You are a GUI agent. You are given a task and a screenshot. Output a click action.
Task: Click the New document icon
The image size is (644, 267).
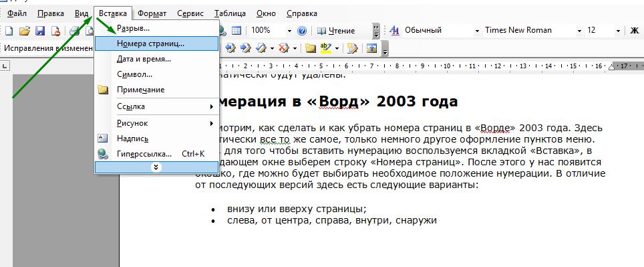point(9,31)
